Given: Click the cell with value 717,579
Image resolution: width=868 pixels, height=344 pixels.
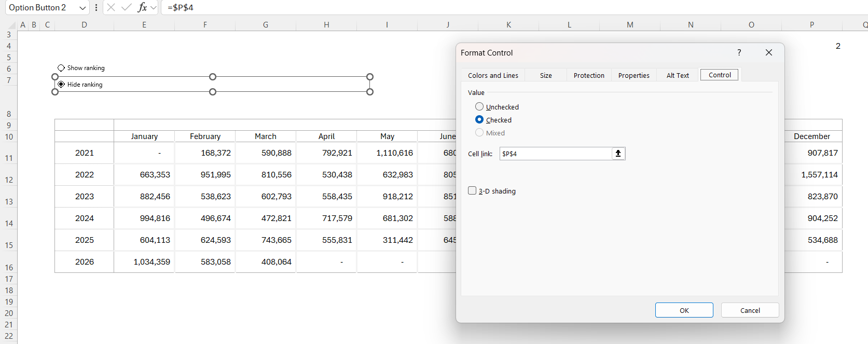Looking at the screenshot, I should click(x=326, y=218).
